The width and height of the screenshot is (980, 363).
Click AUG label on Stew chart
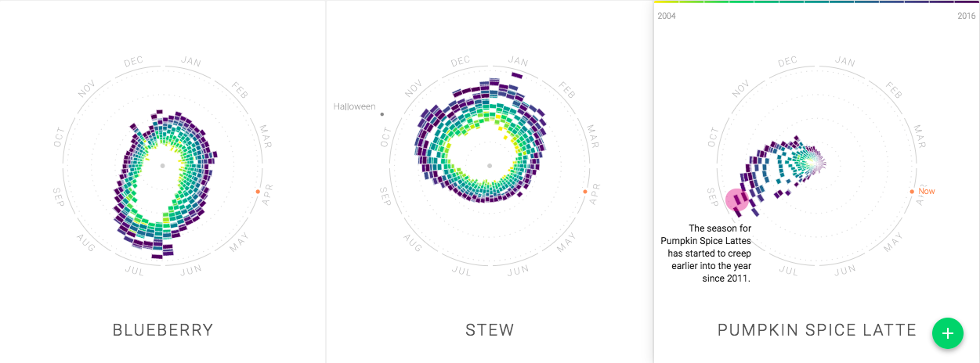pos(414,243)
